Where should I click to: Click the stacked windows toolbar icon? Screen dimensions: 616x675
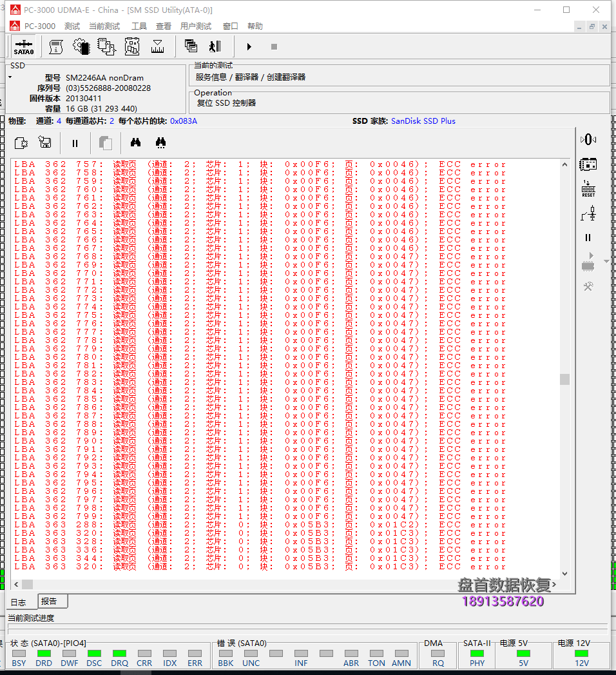point(191,46)
